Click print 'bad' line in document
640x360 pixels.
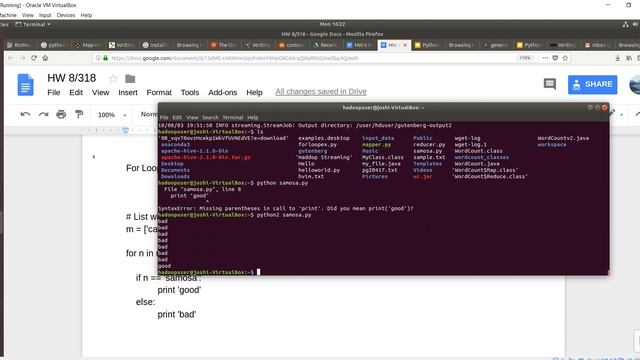[x=177, y=314]
